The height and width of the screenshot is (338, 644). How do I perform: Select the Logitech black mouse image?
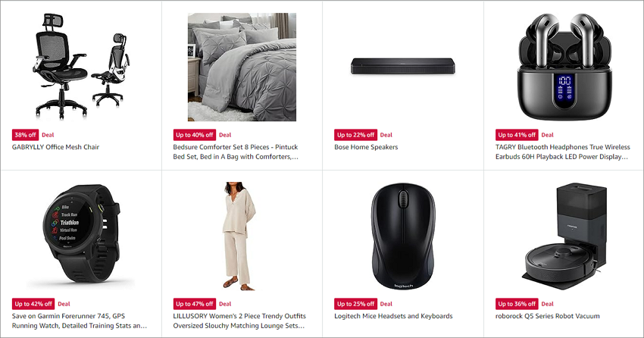(402, 236)
